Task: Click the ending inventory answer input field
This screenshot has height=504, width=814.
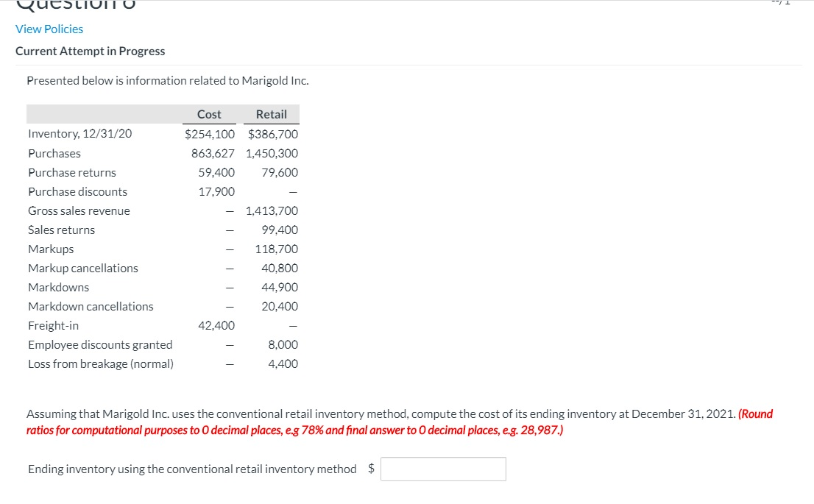Action: (x=442, y=469)
